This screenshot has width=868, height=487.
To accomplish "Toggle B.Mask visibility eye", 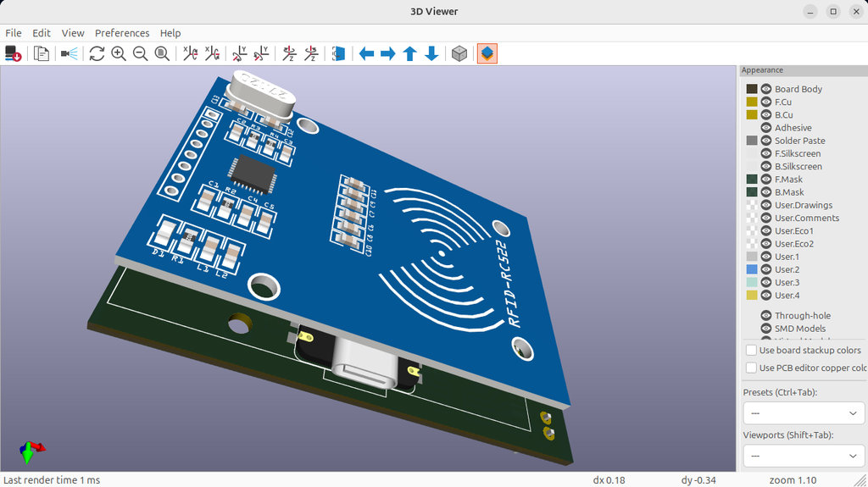I will click(x=766, y=192).
